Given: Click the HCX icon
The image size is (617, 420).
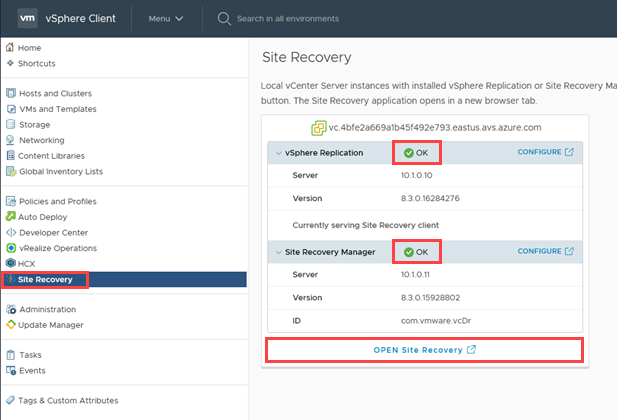Looking at the screenshot, I should (x=11, y=263).
